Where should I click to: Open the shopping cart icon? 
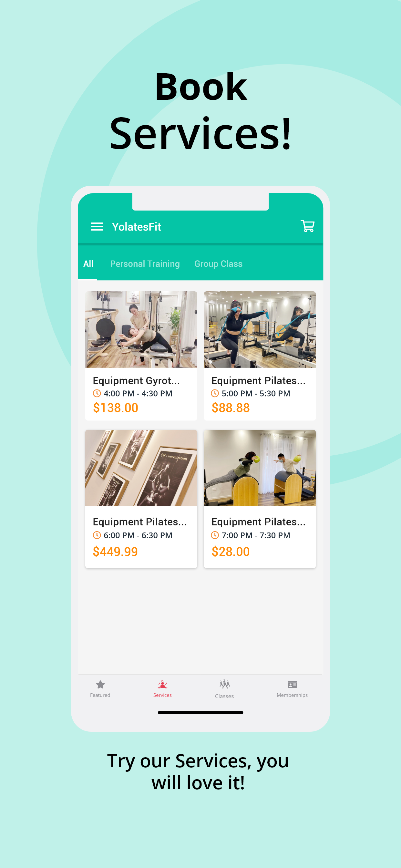tap(307, 226)
